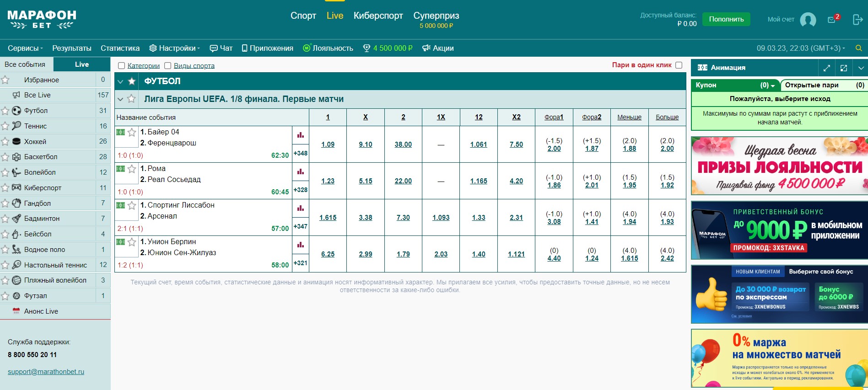Switch to Все события tab
The width and height of the screenshot is (868, 390).
coord(27,64)
